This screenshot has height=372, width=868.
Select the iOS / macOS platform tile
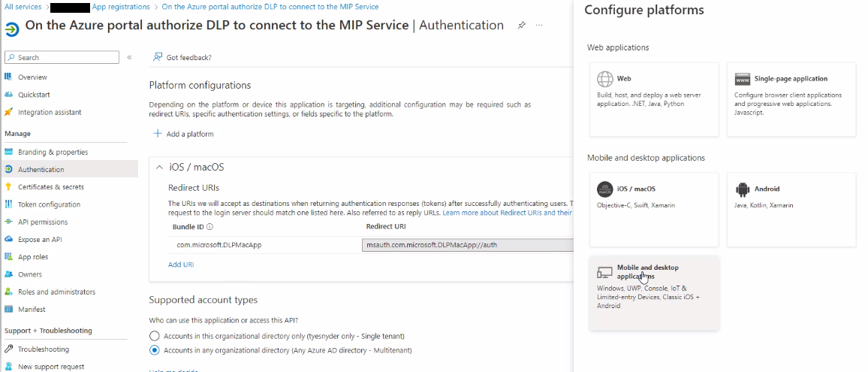(654, 210)
